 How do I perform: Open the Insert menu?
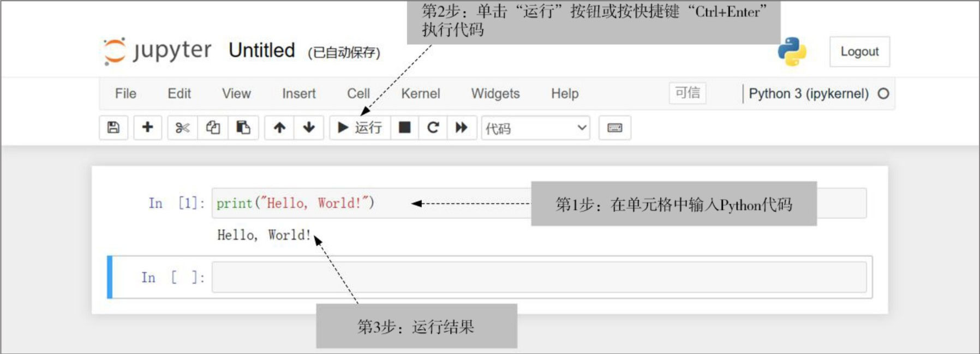pyautogui.click(x=298, y=94)
